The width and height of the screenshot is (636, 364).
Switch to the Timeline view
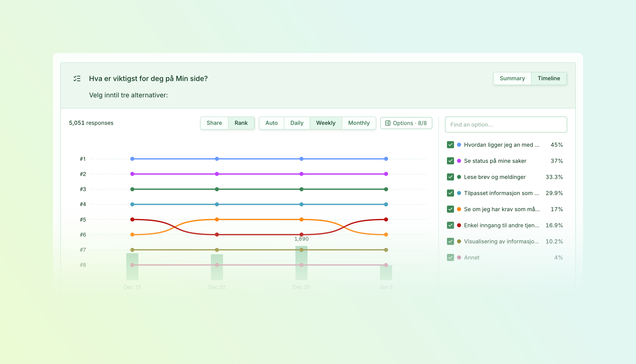coord(549,78)
